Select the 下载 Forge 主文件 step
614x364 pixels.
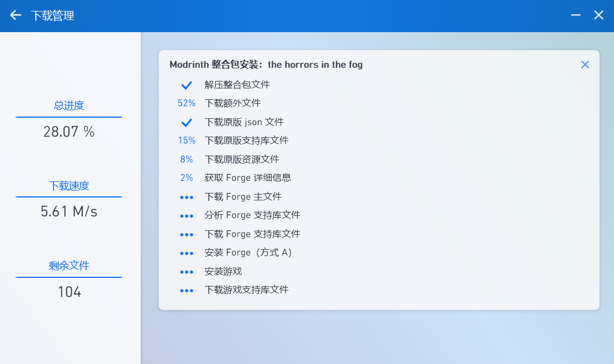point(243,196)
